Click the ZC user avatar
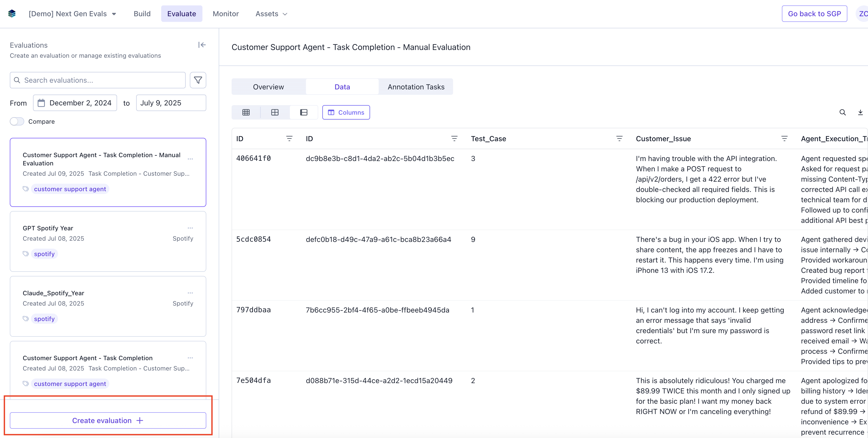868x438 pixels. tap(862, 14)
